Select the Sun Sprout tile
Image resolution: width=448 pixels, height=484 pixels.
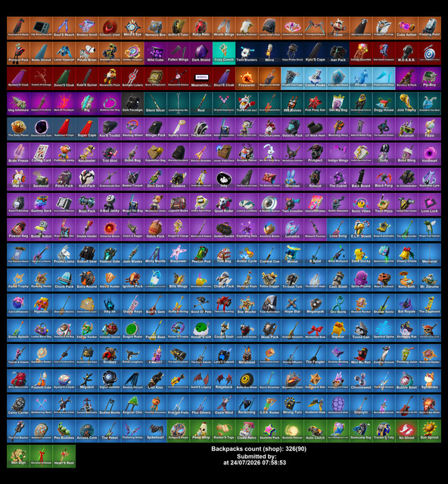tap(430, 431)
